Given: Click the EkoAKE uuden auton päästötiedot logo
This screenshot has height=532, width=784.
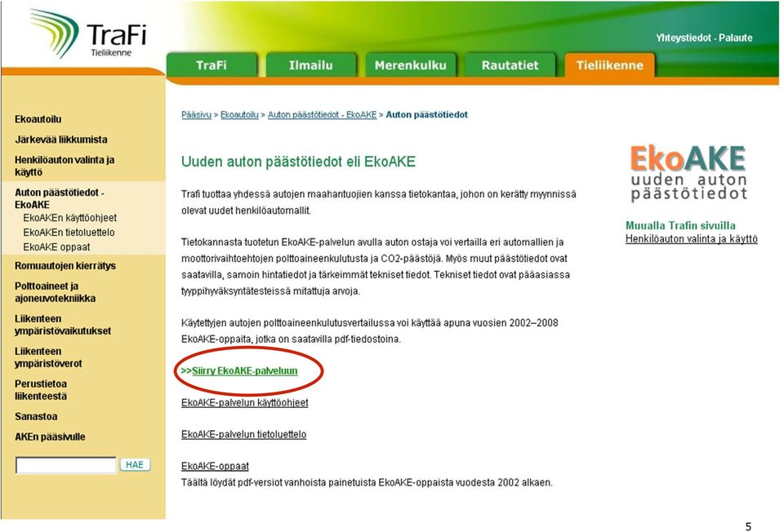Looking at the screenshot, I should [x=688, y=173].
